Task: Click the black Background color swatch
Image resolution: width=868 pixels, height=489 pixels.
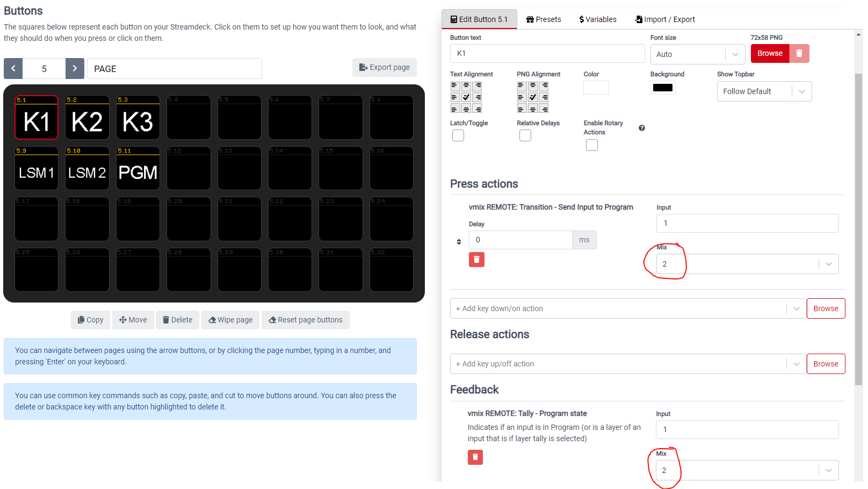Action: [663, 88]
